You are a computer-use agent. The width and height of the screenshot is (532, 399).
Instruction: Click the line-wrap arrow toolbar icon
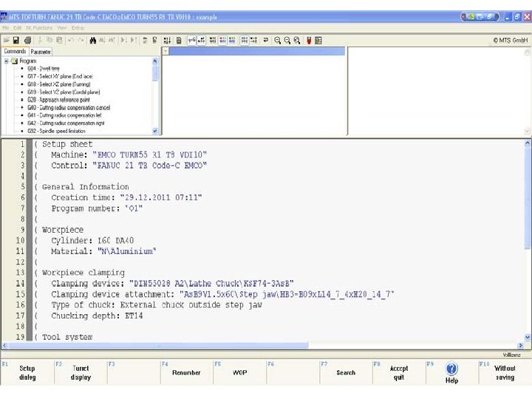[266, 41]
